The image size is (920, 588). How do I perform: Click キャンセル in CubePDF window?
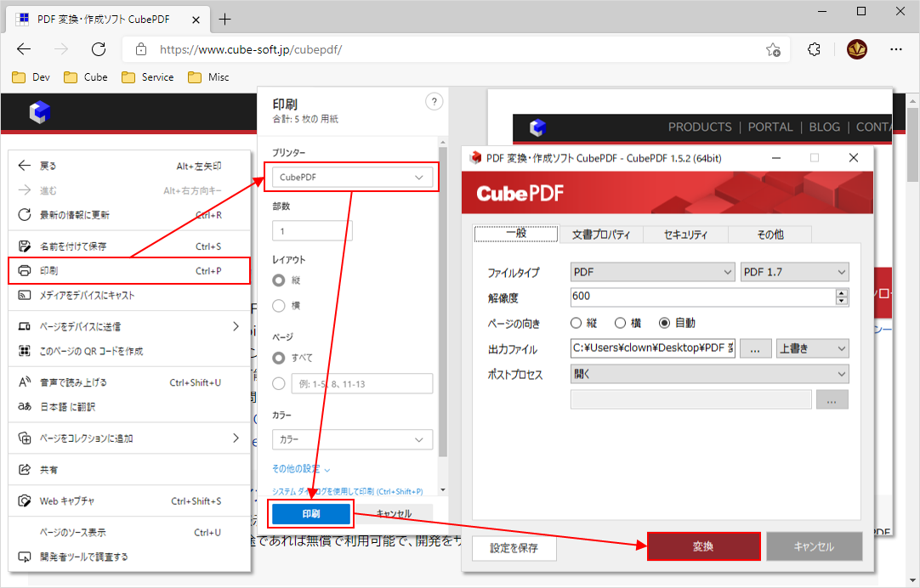pyautogui.click(x=814, y=546)
